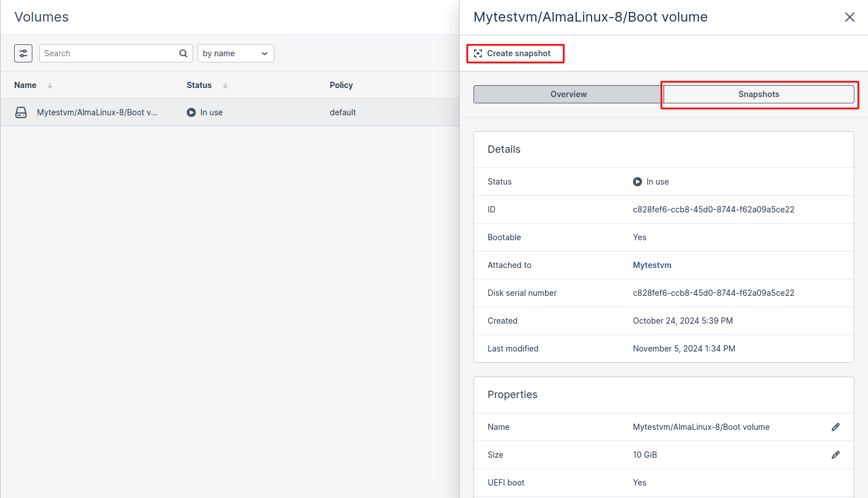Click the volume ID value text
The height and width of the screenshot is (498, 868).
[713, 210]
